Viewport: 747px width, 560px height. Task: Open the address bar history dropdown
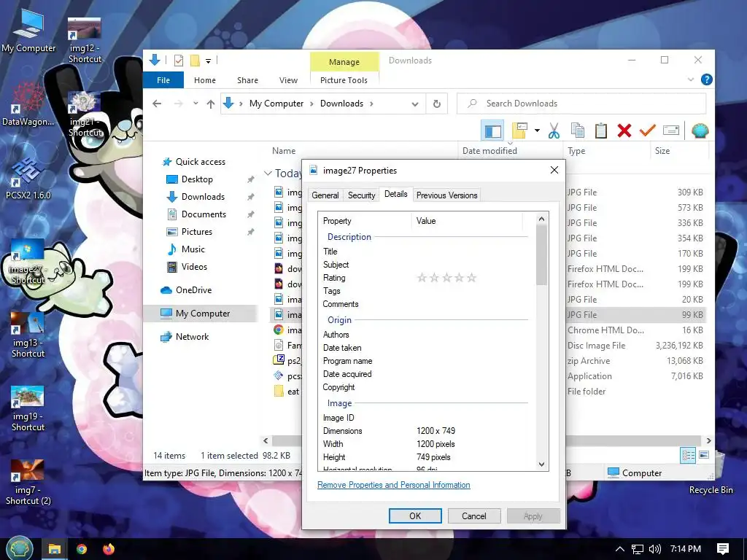[415, 104]
